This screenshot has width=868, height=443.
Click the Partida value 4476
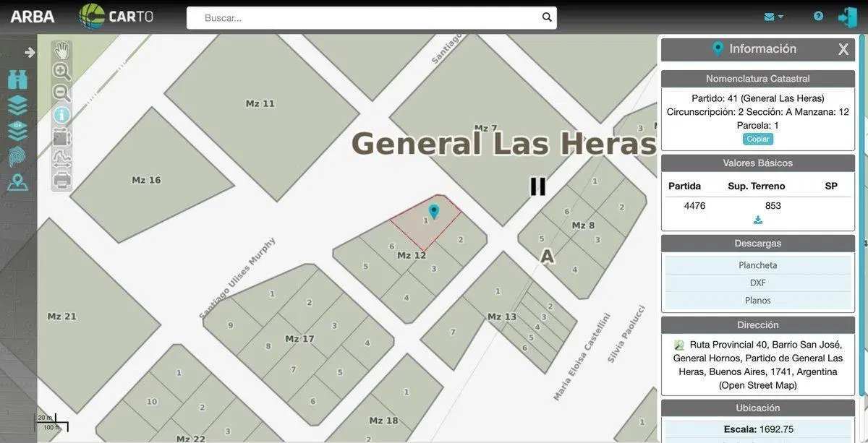click(x=694, y=206)
